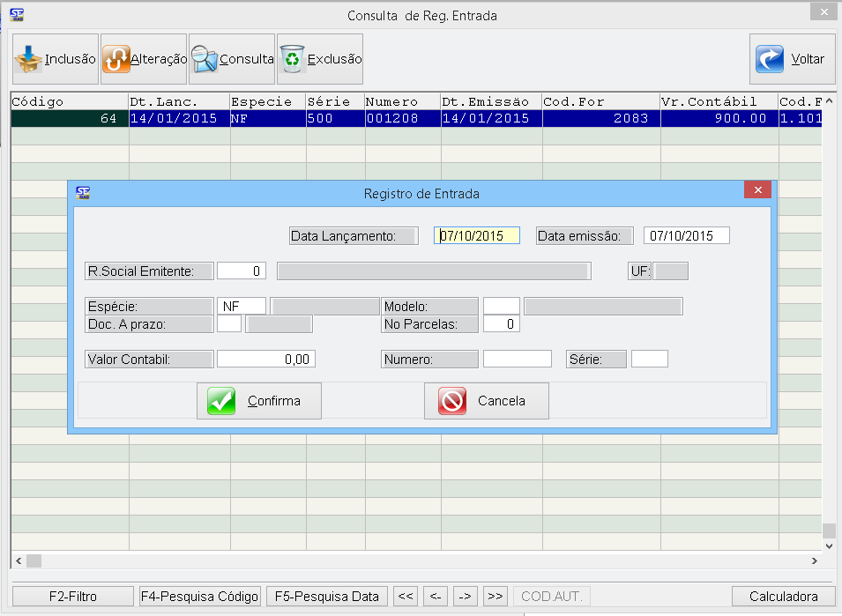
Task: Focus the Data Lançamento date field
Action: coord(477,236)
